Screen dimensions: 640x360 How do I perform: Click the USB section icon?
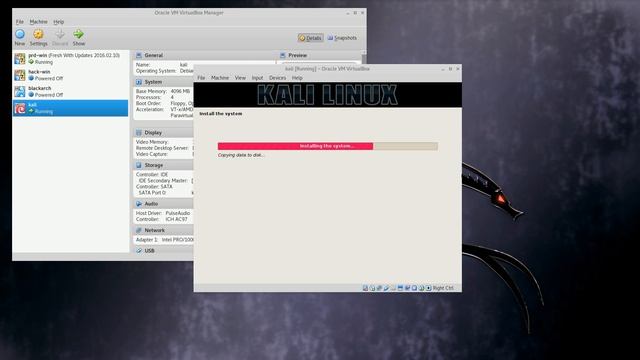(139, 251)
